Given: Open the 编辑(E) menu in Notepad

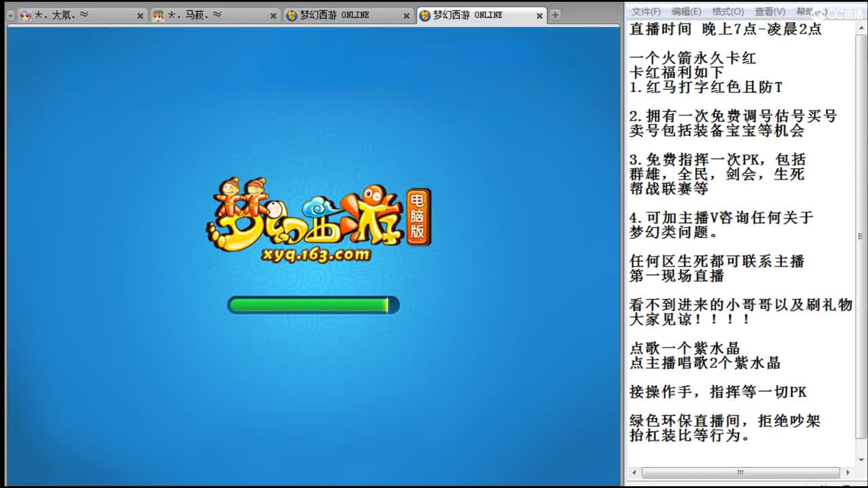Looking at the screenshot, I should tap(686, 12).
